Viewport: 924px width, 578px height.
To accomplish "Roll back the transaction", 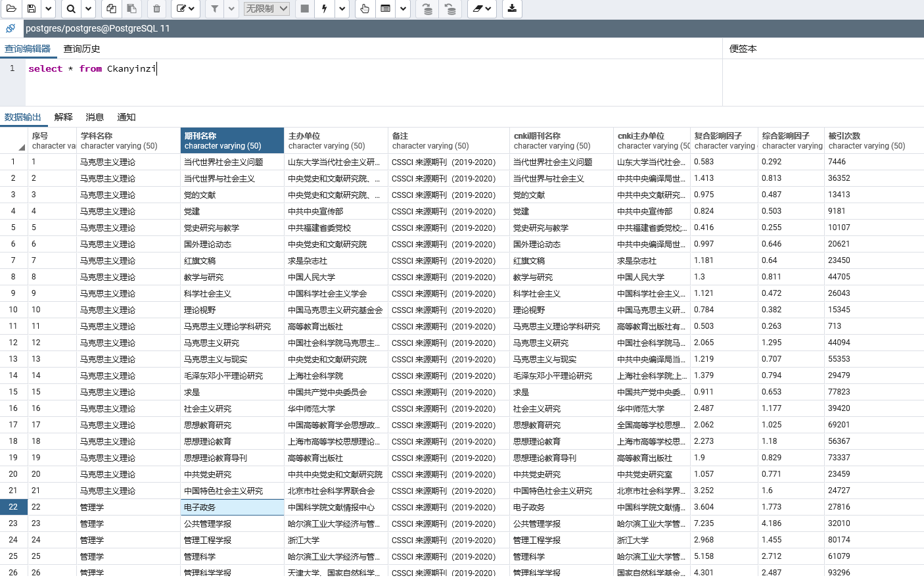I will tap(450, 9).
